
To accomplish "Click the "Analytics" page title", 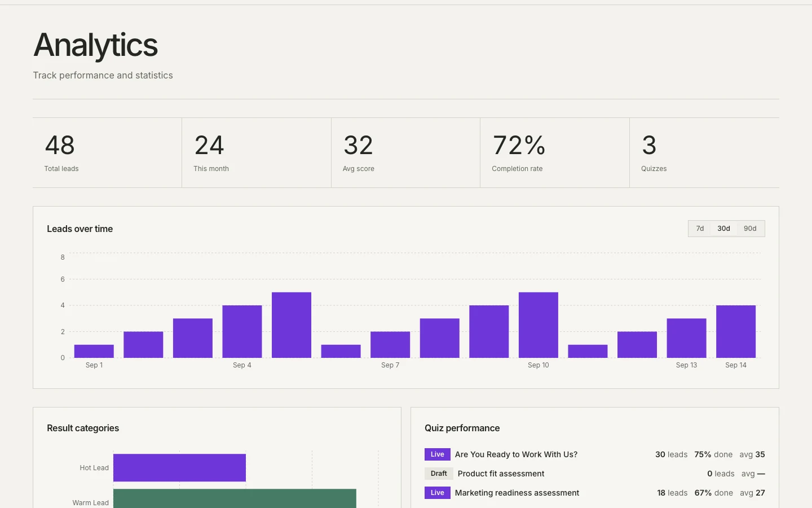I will [96, 45].
